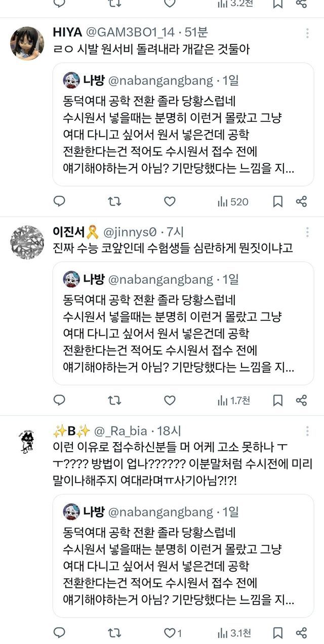
Task: Retweet HIYA's post about 원서비
Action: click(x=114, y=202)
